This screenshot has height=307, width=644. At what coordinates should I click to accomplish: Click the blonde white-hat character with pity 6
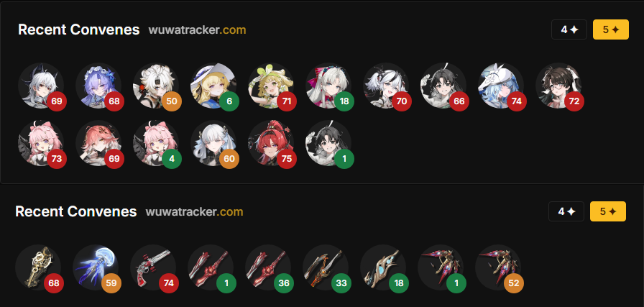tap(213, 86)
